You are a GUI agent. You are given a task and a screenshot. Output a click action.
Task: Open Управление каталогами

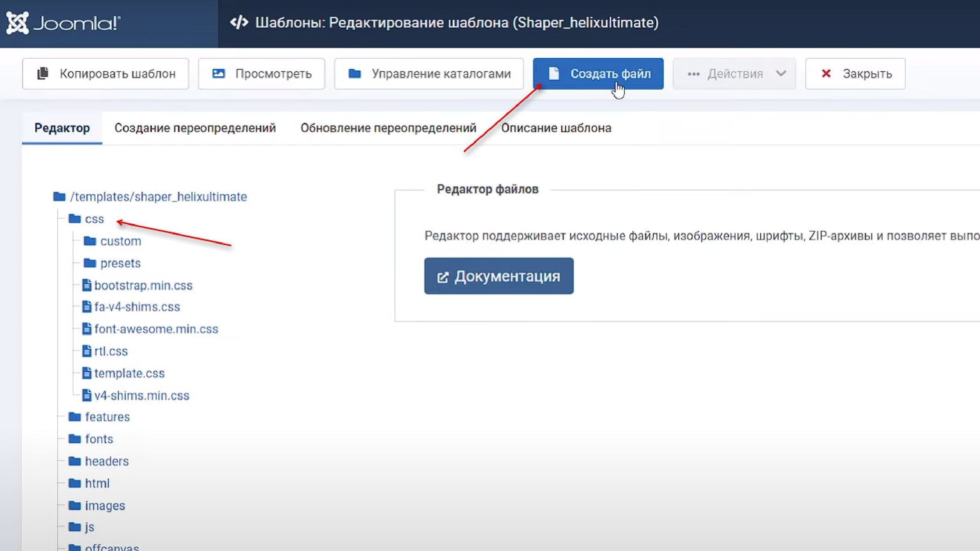coord(429,74)
